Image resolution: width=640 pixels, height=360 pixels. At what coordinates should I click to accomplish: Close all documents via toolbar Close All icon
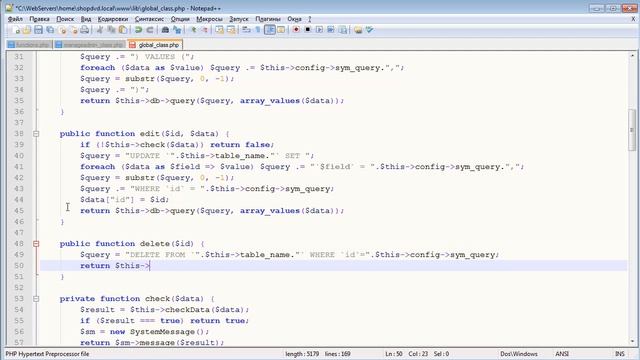[x=73, y=30]
